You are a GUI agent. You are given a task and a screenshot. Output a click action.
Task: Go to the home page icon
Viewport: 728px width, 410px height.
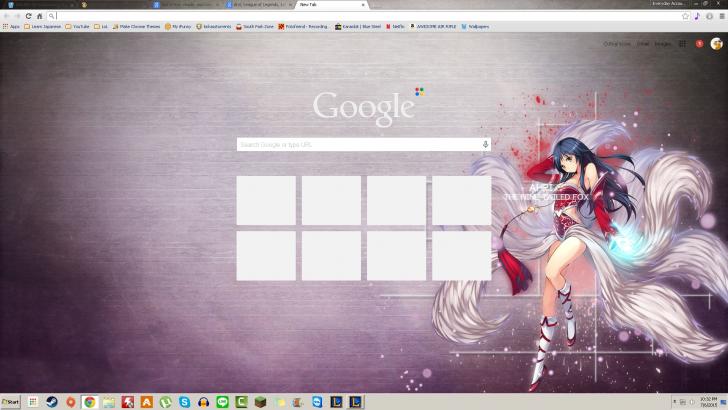39,16
